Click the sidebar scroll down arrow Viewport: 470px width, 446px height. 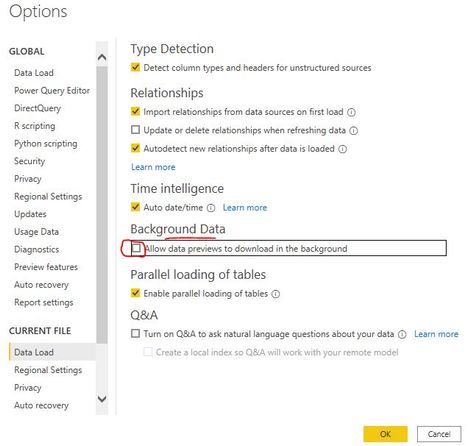[102, 399]
